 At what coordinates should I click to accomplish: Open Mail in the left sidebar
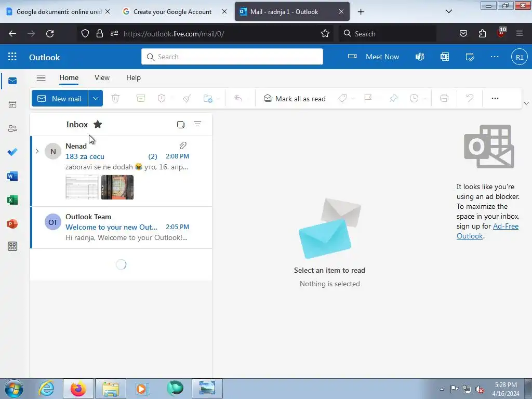(x=12, y=81)
